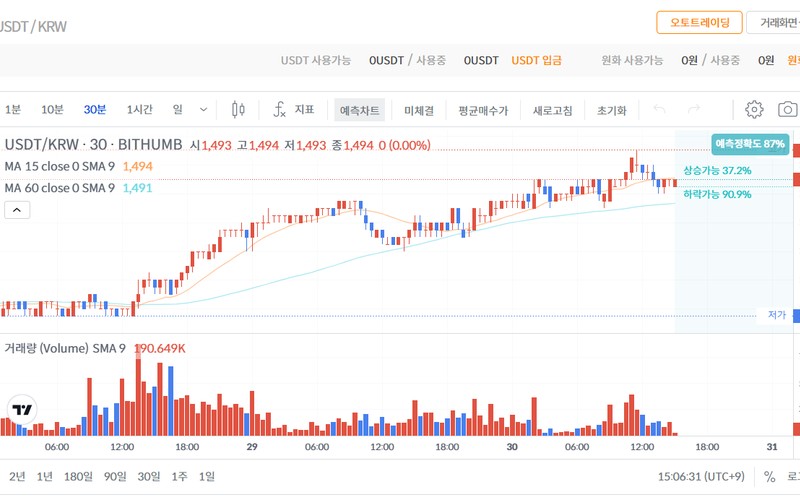This screenshot has height=500, width=800.
Task: Toggle the 예측차트 prediction chart
Action: (x=360, y=110)
